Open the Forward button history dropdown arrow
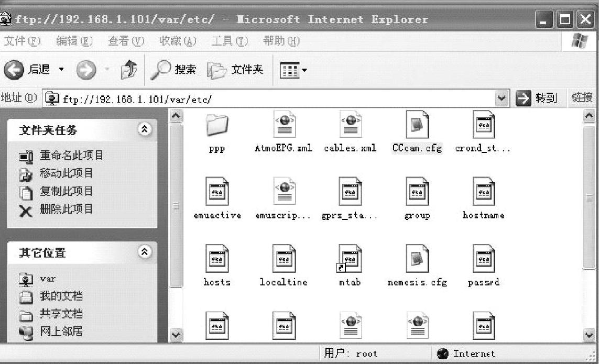The width and height of the screenshot is (599, 364). pyautogui.click(x=107, y=70)
